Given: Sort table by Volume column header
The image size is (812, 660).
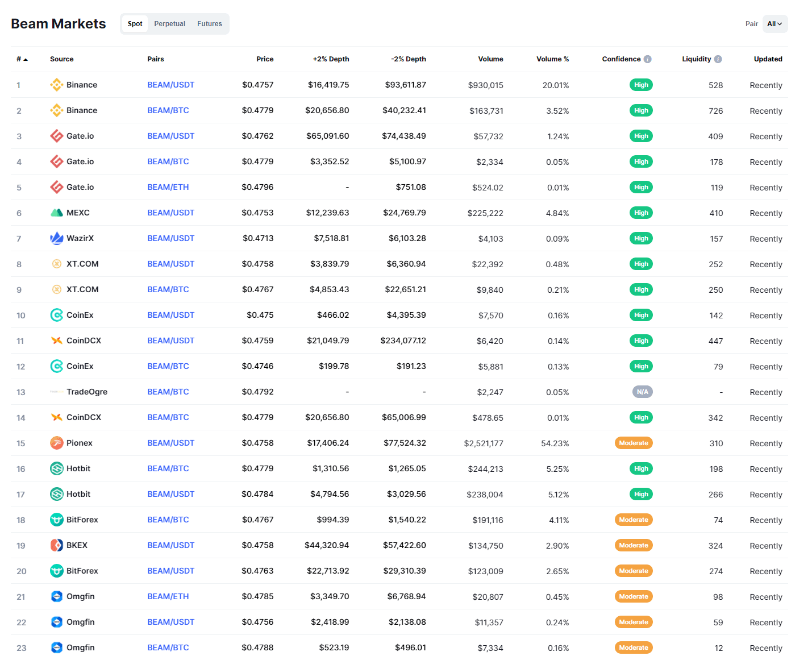Looking at the screenshot, I should 490,59.
